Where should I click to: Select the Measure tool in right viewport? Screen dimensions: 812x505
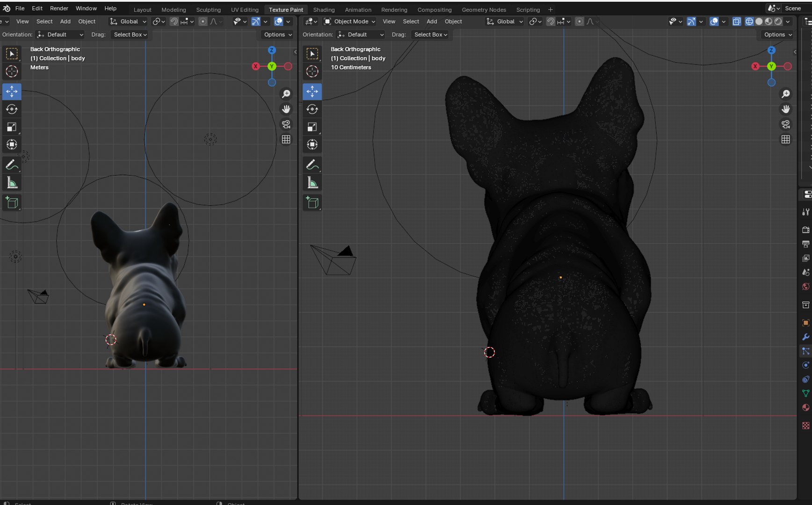[x=312, y=183]
